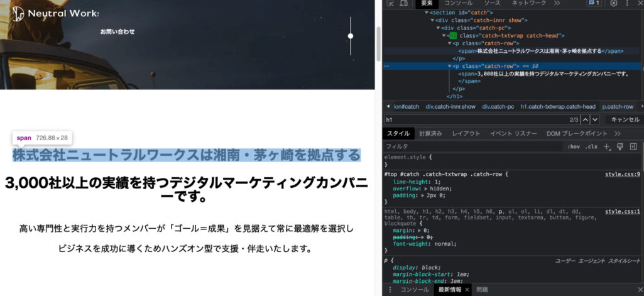The height and width of the screenshot is (296, 644).
Task: Select the DOM ブレークポイント tab
Action: (x=577, y=133)
